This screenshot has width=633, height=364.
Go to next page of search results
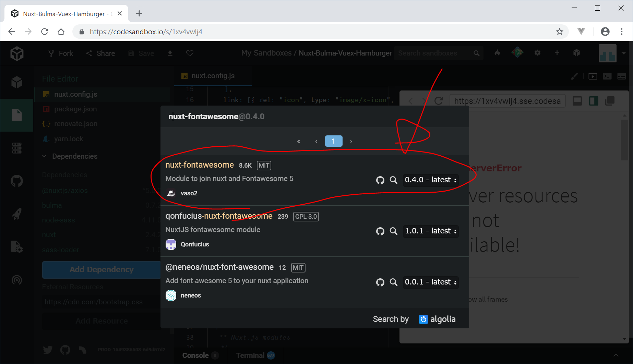coord(351,141)
